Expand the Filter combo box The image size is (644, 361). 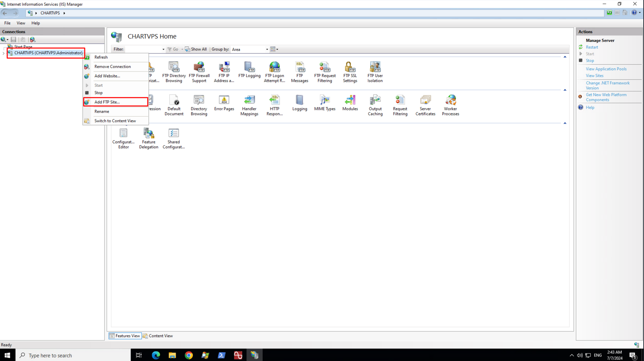163,49
